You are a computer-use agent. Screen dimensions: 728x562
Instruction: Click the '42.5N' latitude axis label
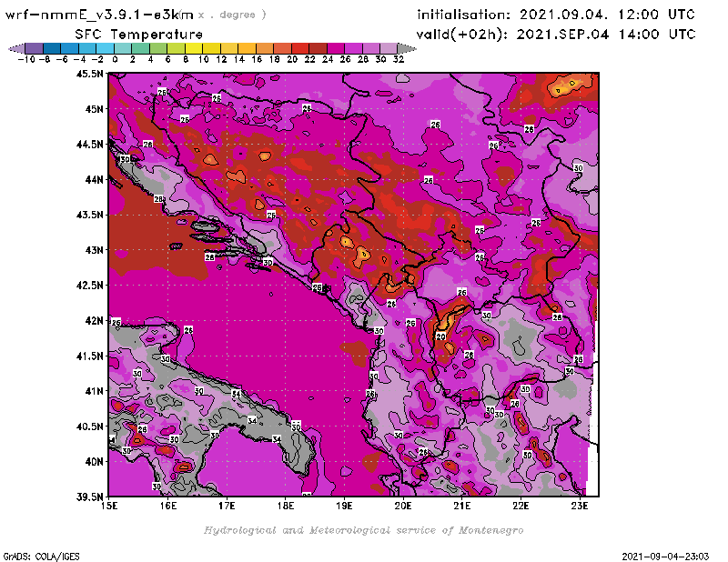tap(89, 286)
